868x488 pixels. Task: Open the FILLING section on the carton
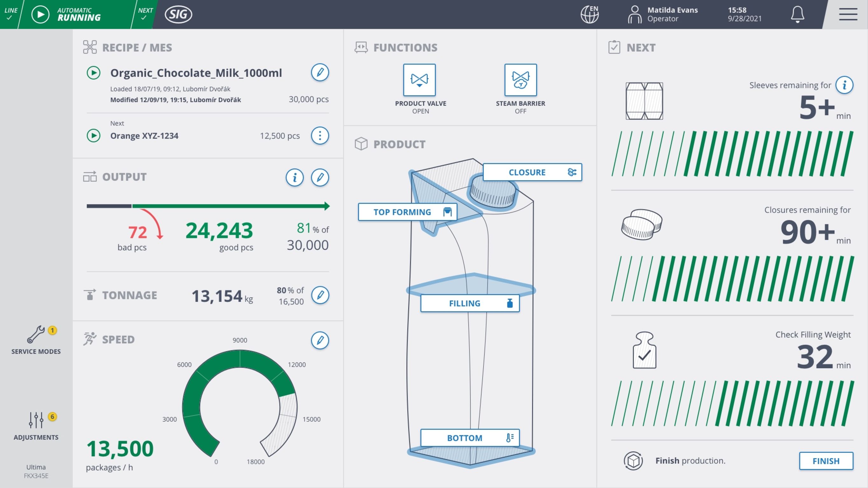click(470, 303)
